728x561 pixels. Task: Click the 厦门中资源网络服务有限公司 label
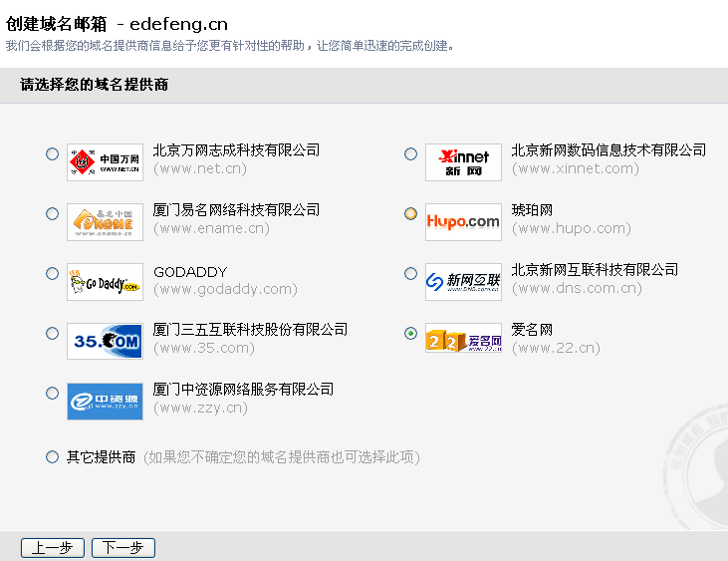243,390
